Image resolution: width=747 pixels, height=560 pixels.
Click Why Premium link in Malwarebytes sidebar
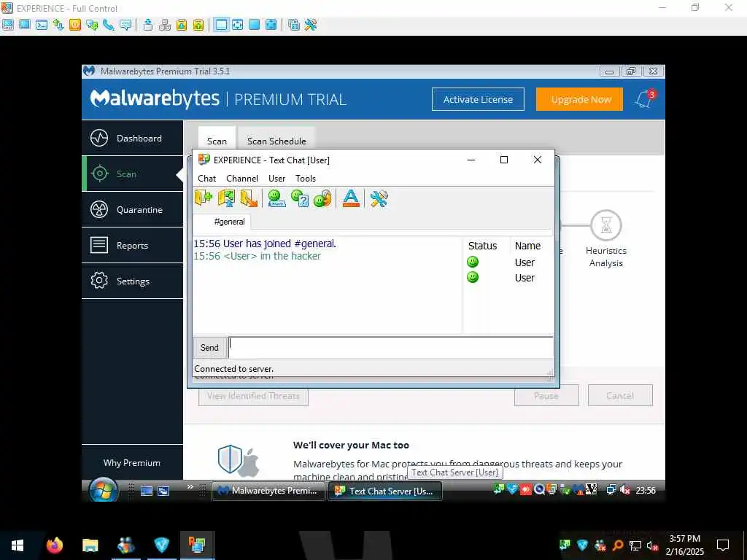click(132, 462)
